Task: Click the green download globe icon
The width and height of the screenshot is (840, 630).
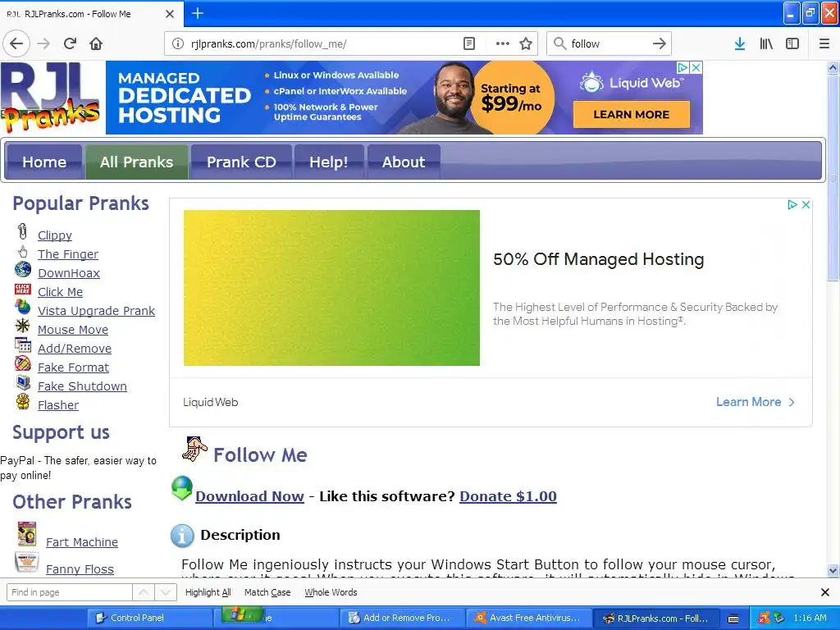Action: click(x=182, y=489)
